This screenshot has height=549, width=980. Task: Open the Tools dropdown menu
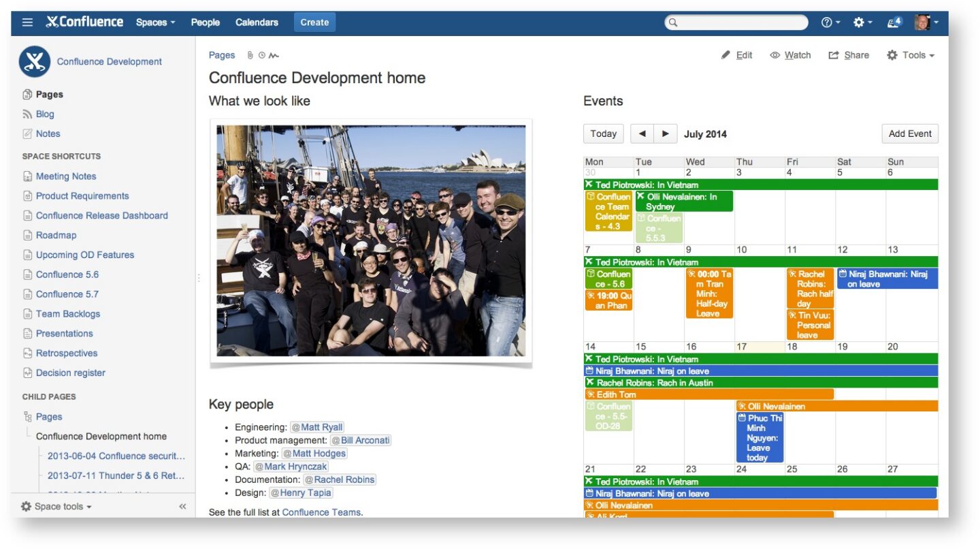[911, 55]
